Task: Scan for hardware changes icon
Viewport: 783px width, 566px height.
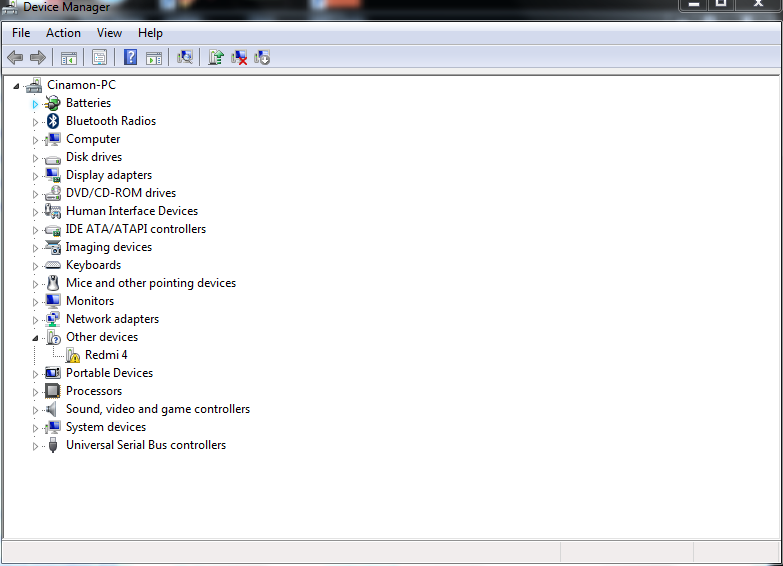Action: pos(185,57)
